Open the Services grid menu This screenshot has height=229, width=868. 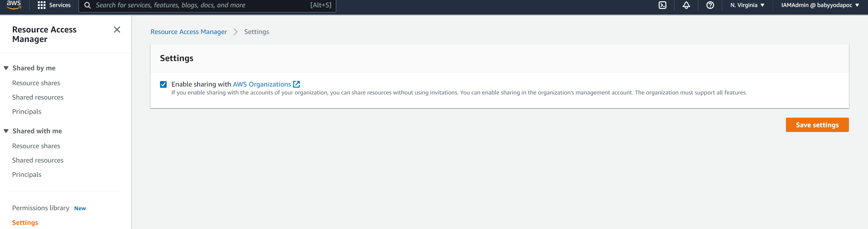(x=41, y=5)
